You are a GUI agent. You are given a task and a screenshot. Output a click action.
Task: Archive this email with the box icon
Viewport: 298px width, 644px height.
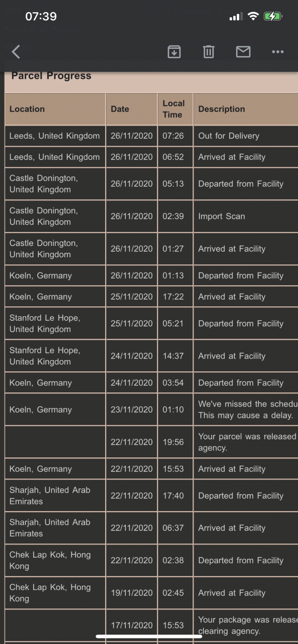pos(174,52)
